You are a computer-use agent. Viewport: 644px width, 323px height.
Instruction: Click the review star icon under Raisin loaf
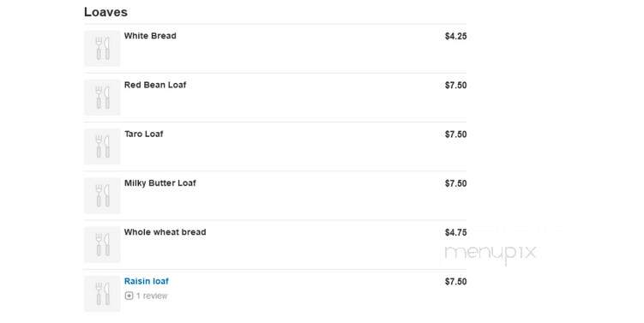tap(129, 296)
